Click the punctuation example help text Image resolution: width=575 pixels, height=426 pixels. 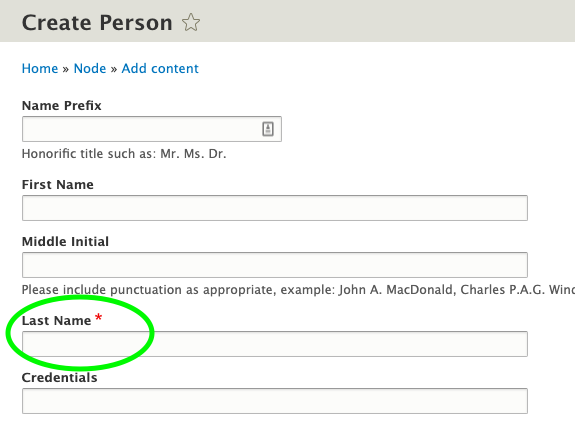[298, 290]
